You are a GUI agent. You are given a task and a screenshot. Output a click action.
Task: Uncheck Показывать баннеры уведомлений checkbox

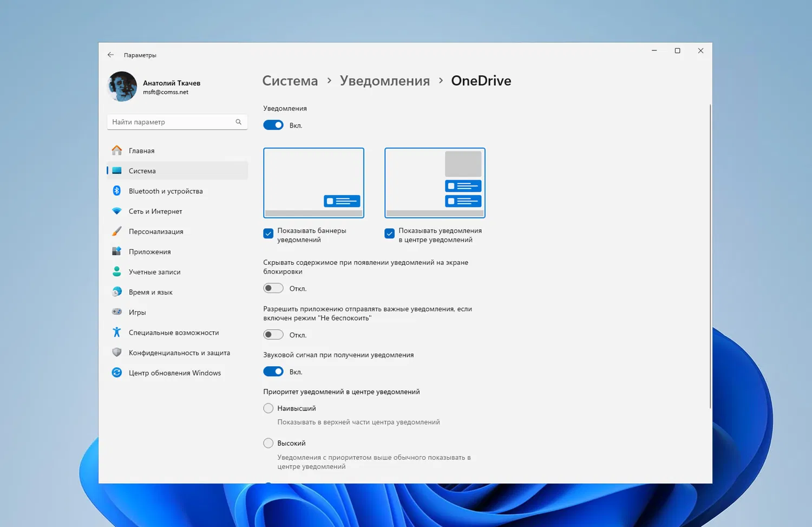(x=269, y=233)
